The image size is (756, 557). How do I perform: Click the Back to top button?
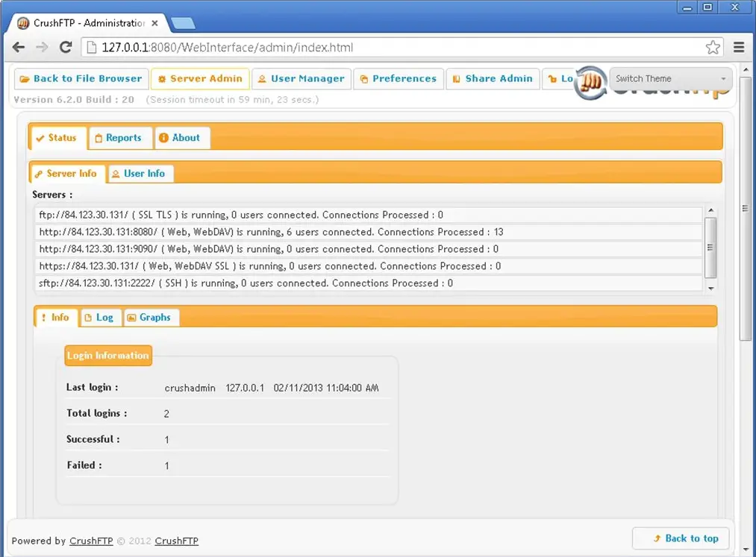(681, 538)
